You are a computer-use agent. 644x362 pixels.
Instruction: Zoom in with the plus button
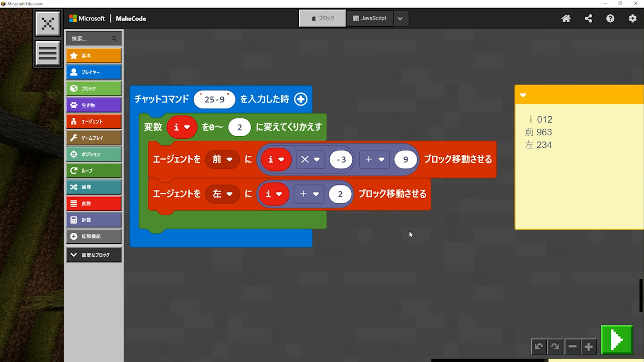589,346
